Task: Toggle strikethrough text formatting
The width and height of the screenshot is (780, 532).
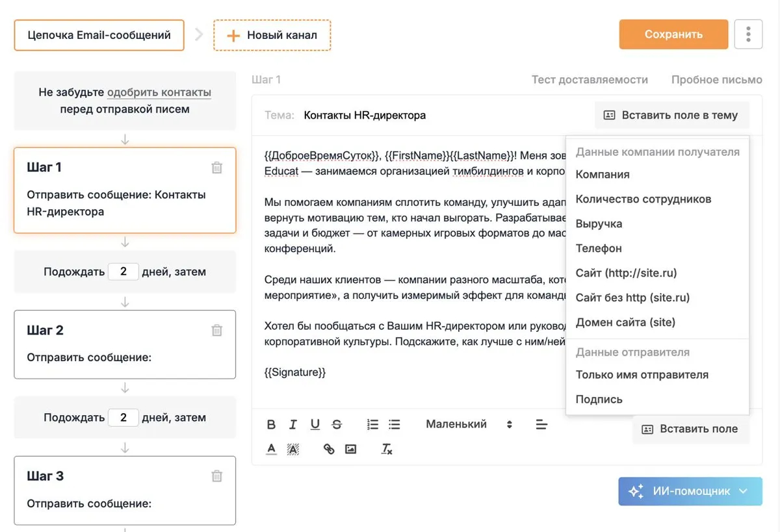Action: (337, 425)
